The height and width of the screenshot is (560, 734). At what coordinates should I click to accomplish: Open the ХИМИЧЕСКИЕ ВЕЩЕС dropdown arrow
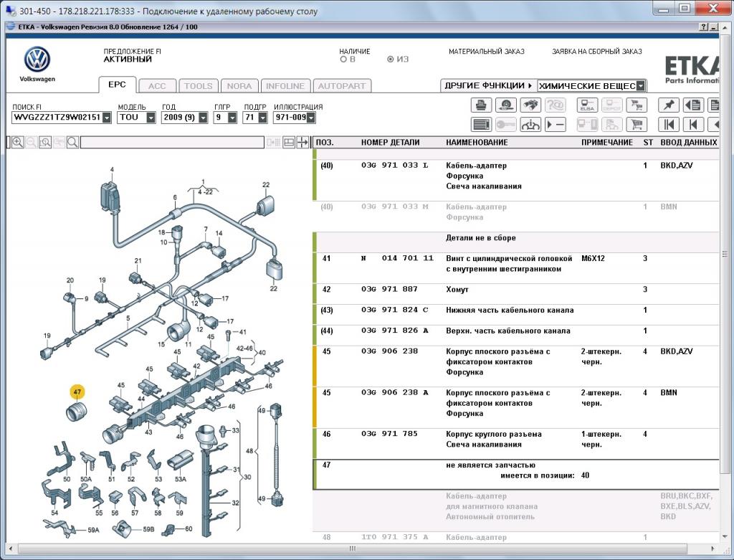pos(641,86)
